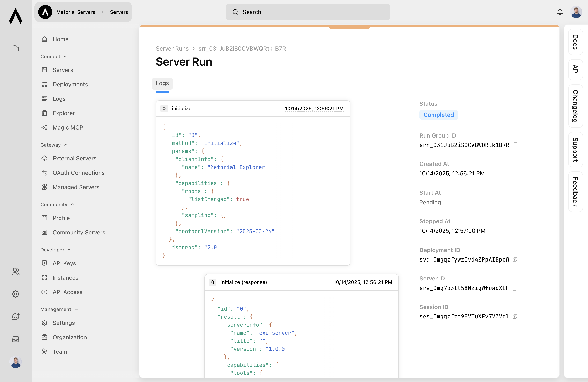Open the Docs side tab
This screenshot has width=588, height=382.
click(x=575, y=42)
